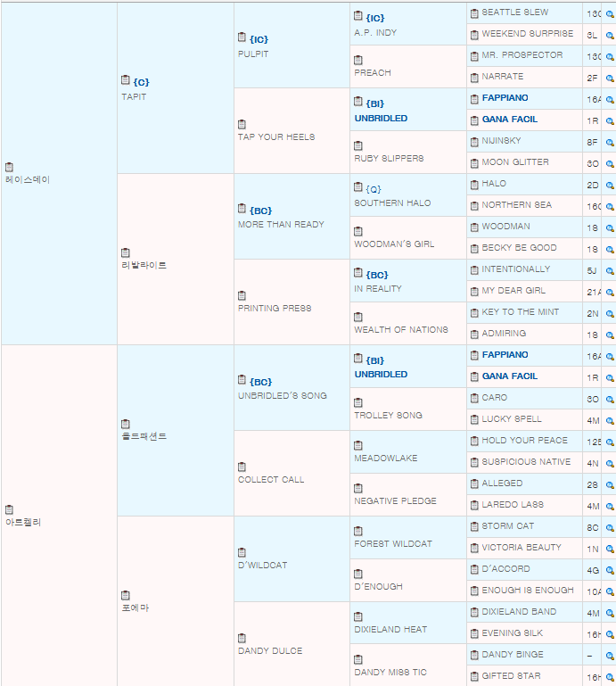616x686 pixels.
Task: Select the TROLLEY SONG entry
Action: (x=388, y=415)
